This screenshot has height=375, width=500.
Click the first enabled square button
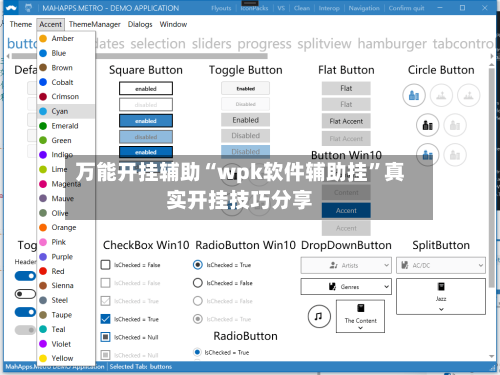click(x=146, y=89)
